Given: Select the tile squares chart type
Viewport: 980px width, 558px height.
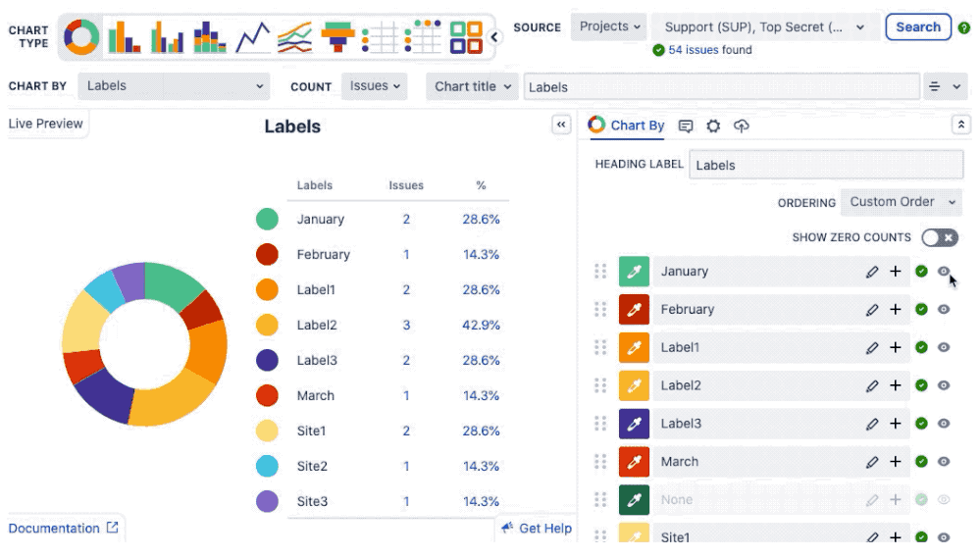Looking at the screenshot, I should (466, 37).
